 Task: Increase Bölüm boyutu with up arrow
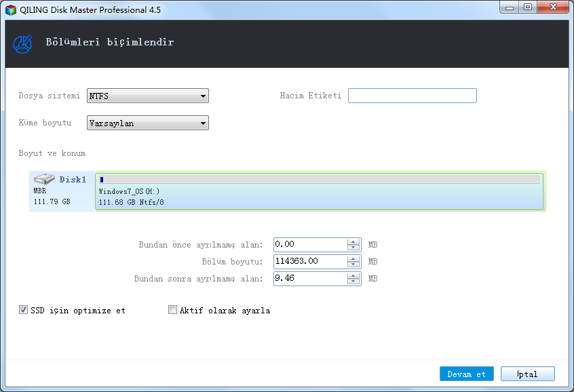pos(353,258)
